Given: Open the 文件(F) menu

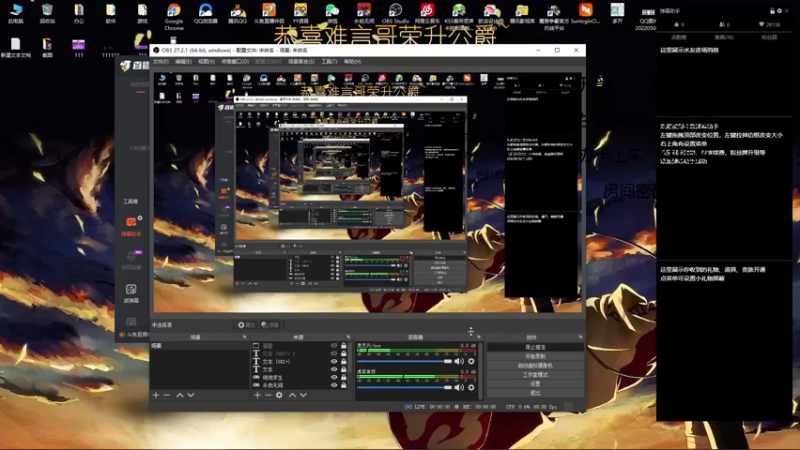Looking at the screenshot, I should tap(161, 61).
